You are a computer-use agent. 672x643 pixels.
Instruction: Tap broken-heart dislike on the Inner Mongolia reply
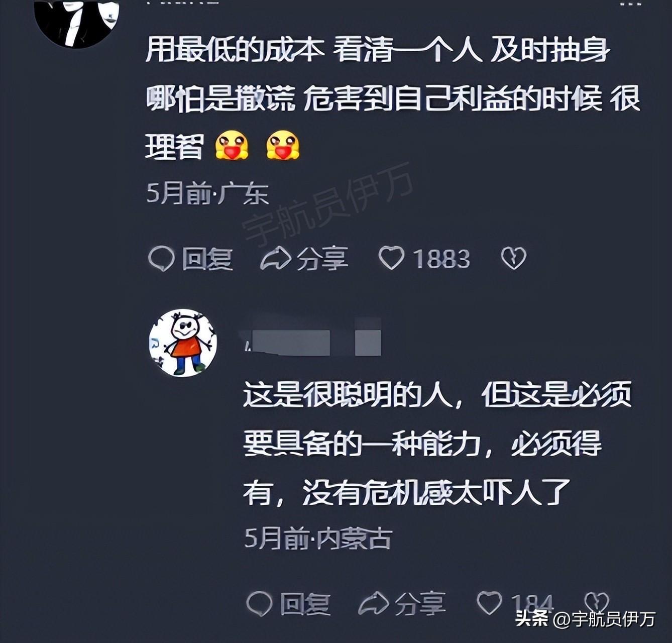click(597, 603)
